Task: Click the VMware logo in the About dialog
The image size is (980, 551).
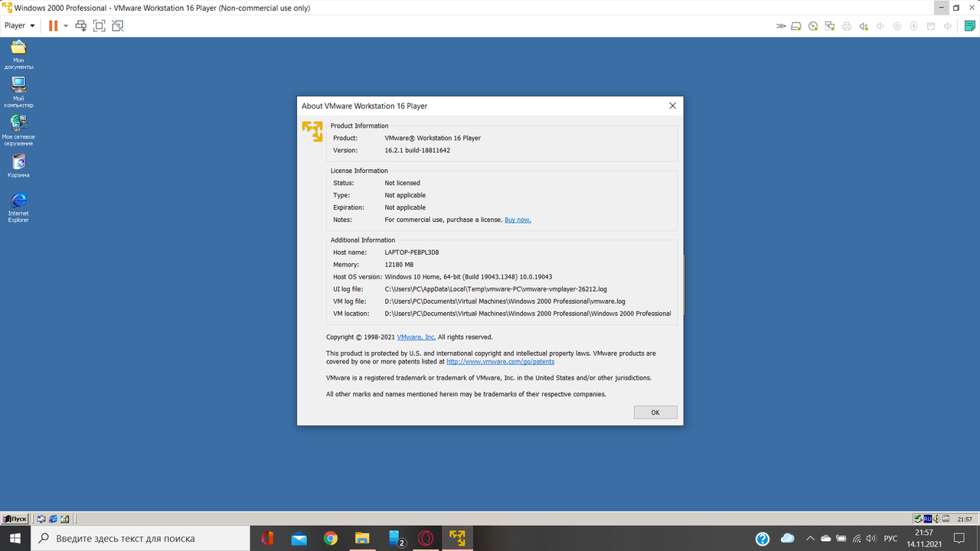Action: pos(312,131)
